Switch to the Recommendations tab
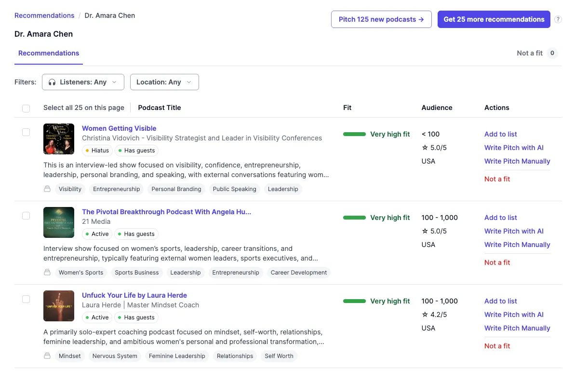The height and width of the screenshot is (372, 588). 49,53
